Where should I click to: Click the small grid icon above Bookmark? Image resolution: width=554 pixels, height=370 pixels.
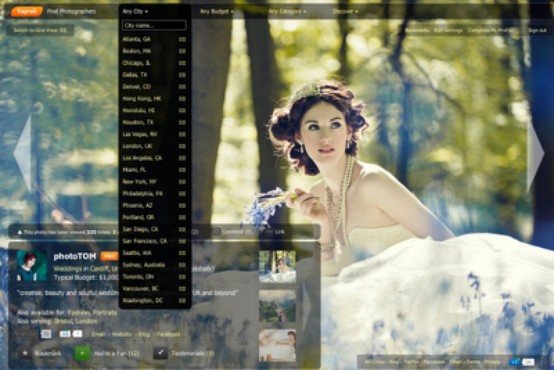(x=46, y=334)
